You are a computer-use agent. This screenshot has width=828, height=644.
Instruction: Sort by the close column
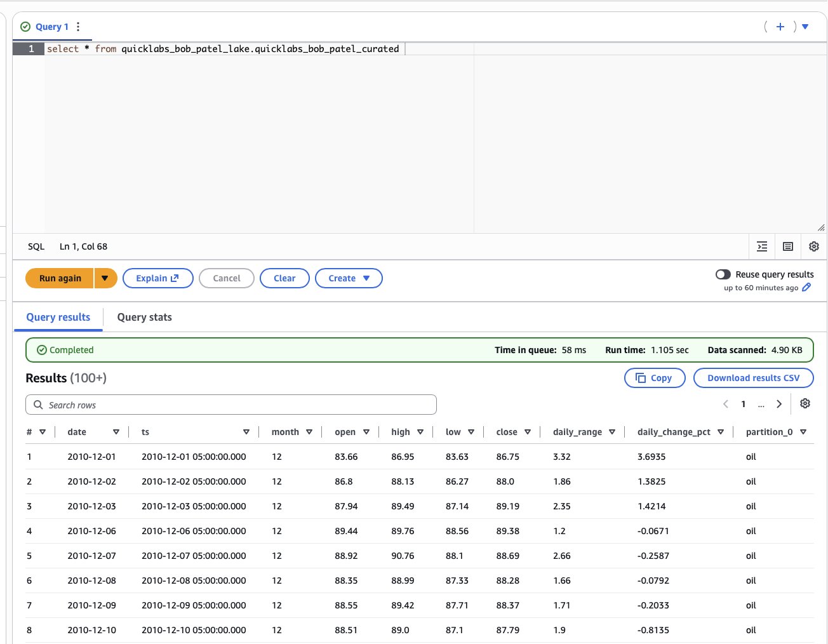[x=528, y=432]
